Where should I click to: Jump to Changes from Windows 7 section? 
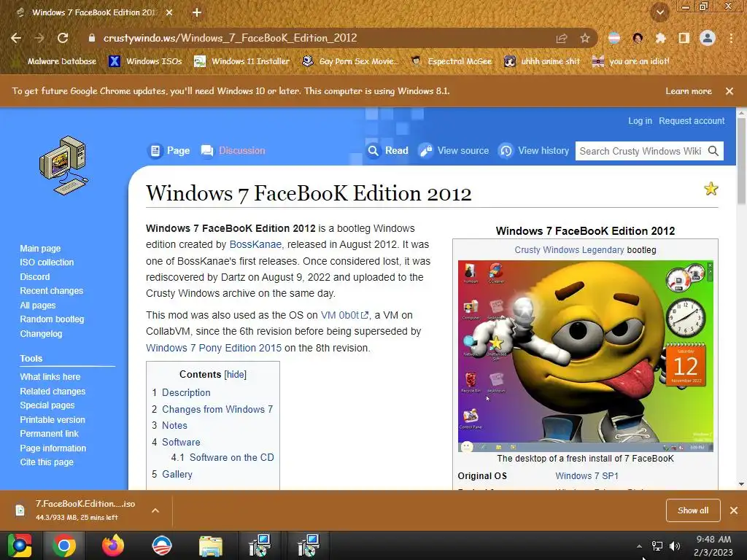217,409
